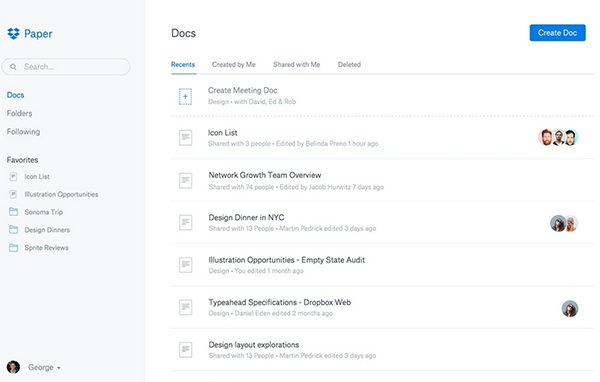The width and height of the screenshot is (600, 382).
Task: Select Docs in the sidebar navigation
Action: [x=15, y=95]
